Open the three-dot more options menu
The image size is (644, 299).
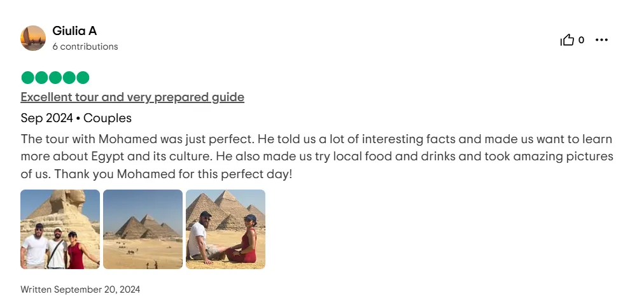[601, 40]
